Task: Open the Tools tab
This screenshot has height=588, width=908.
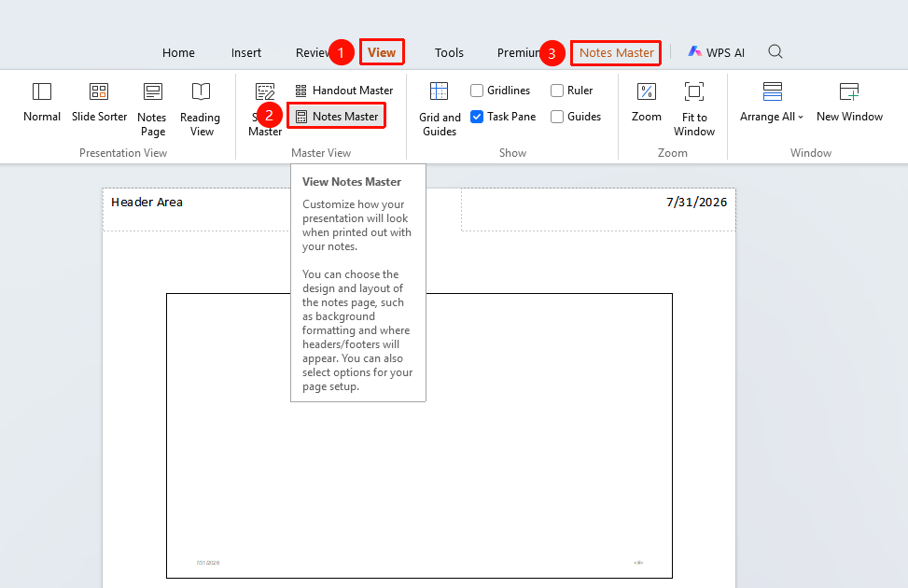Action: click(x=450, y=52)
